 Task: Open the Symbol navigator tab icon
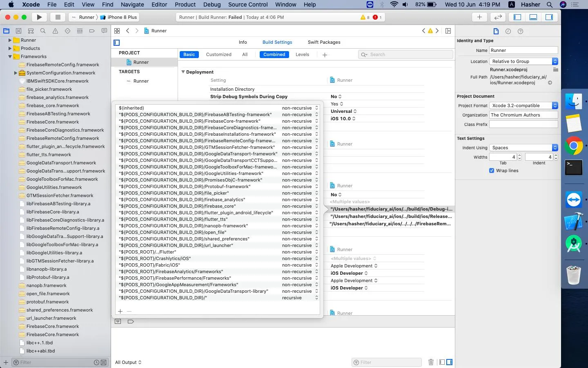pos(31,31)
